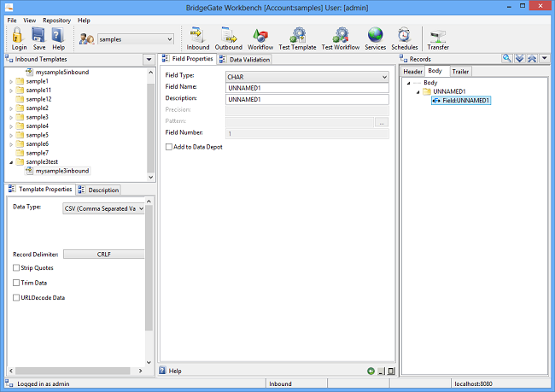The height and width of the screenshot is (392, 555).
Task: Click localhost:8080 in status bar
Action: coord(473,383)
